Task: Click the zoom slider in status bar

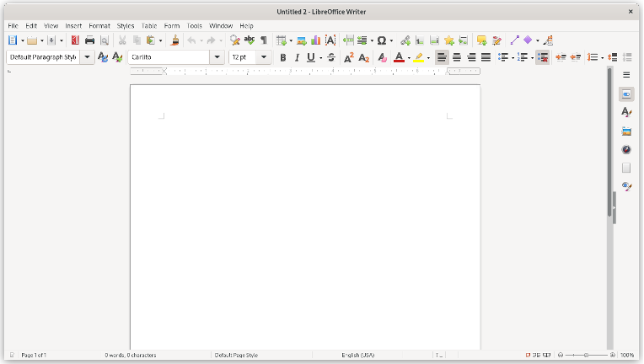Action: click(586, 356)
